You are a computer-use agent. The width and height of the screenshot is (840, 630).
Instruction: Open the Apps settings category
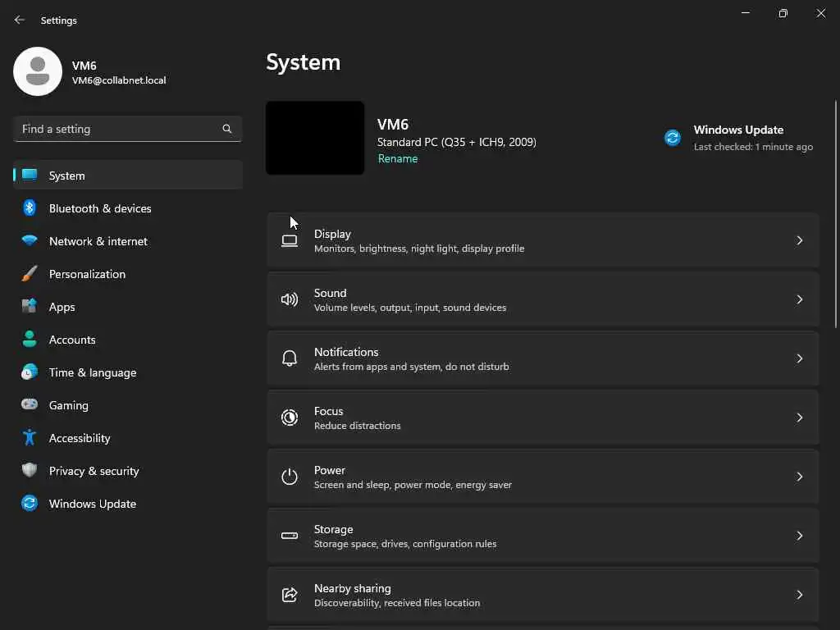point(62,307)
